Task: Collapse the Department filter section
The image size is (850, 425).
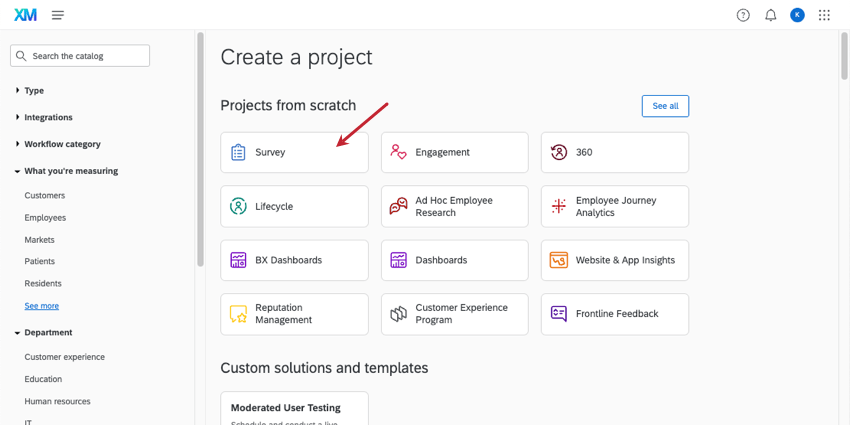Action: tap(47, 332)
